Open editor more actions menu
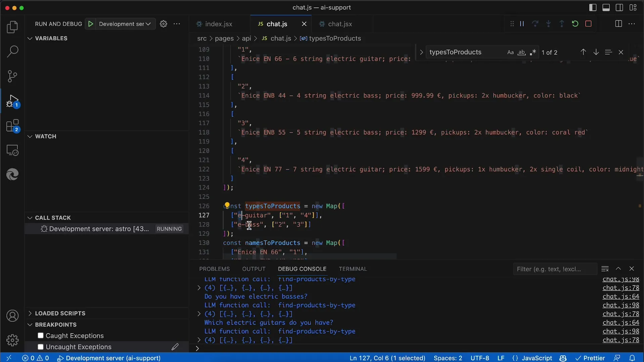The width and height of the screenshot is (644, 362). click(632, 24)
